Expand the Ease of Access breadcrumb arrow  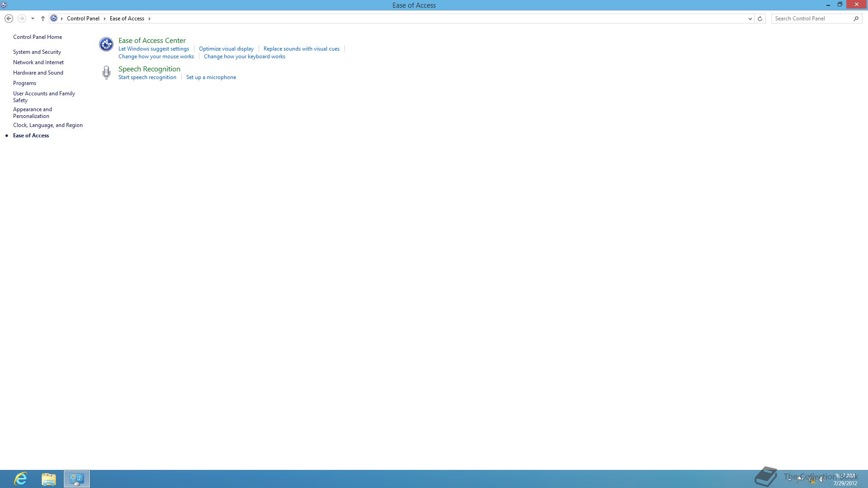pos(149,19)
